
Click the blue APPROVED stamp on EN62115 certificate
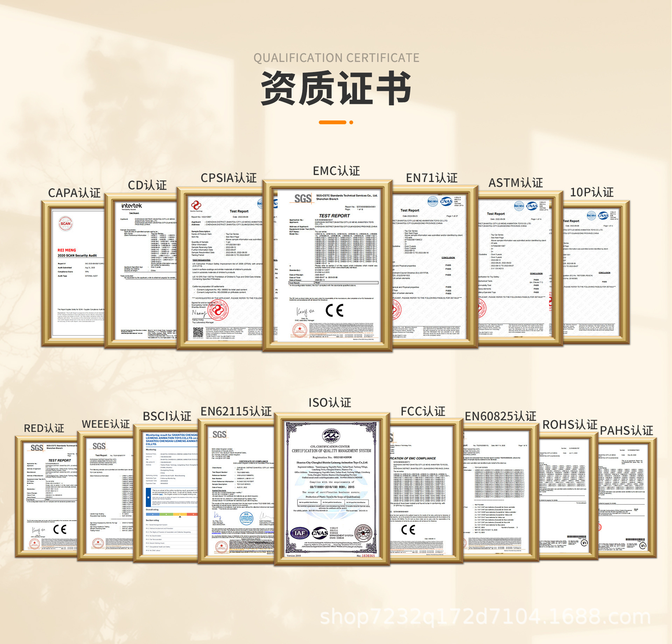246,518
